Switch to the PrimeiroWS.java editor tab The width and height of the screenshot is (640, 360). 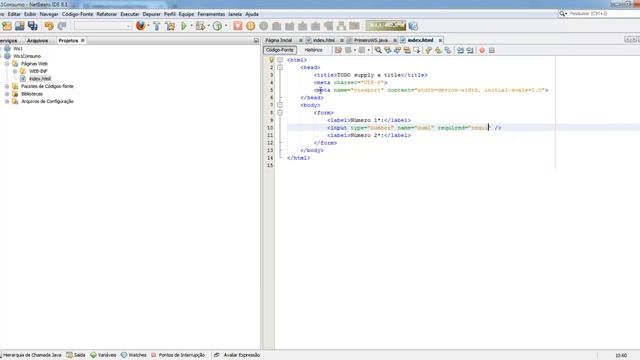click(x=371, y=40)
